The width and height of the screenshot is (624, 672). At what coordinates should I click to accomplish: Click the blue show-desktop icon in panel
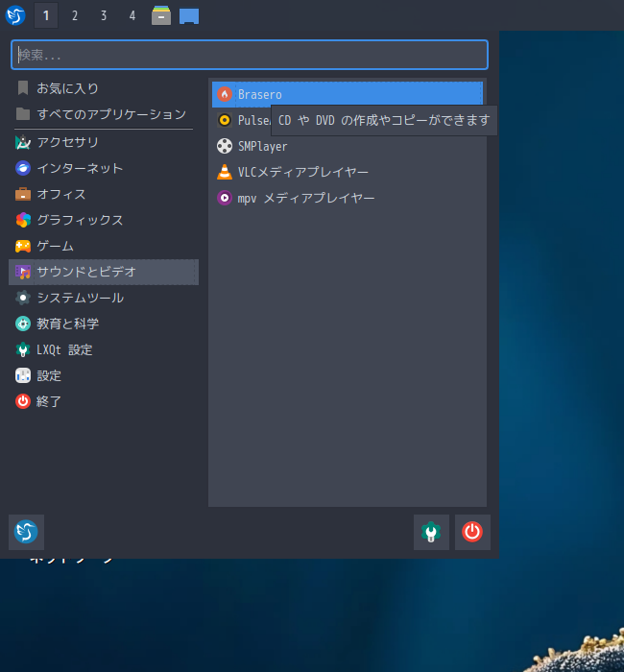coord(189,16)
